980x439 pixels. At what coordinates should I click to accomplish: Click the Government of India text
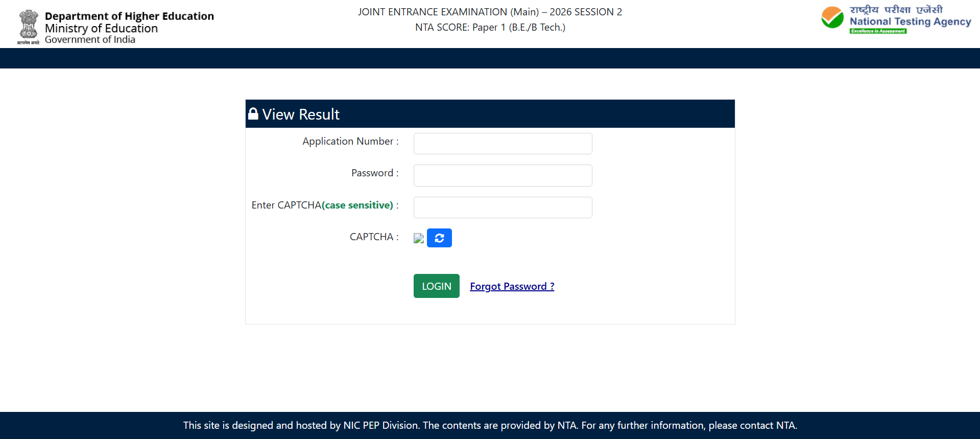coord(90,39)
